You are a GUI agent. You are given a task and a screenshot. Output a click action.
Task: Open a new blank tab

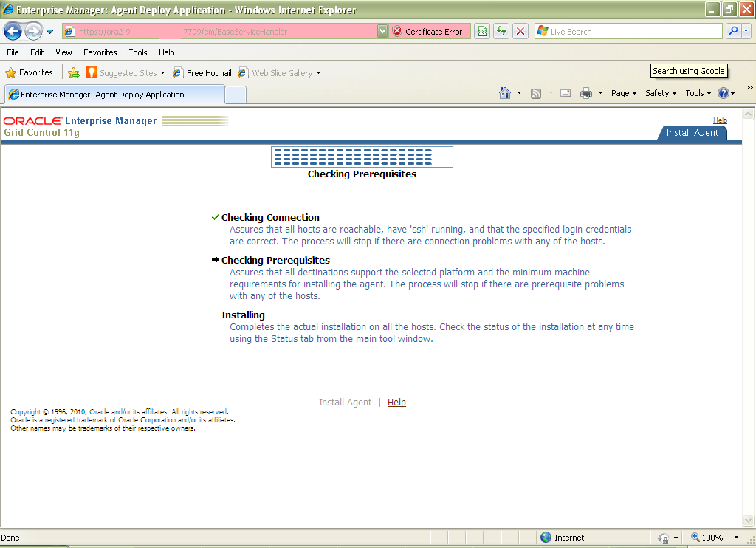pos(236,95)
